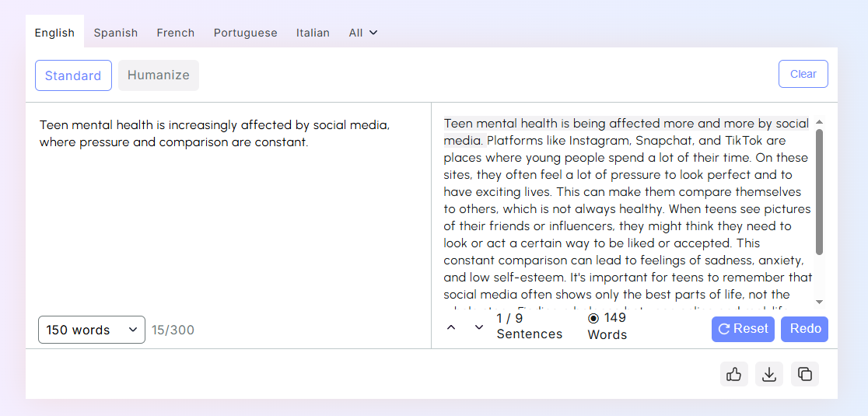Copy the output text to clipboard

[x=805, y=374]
